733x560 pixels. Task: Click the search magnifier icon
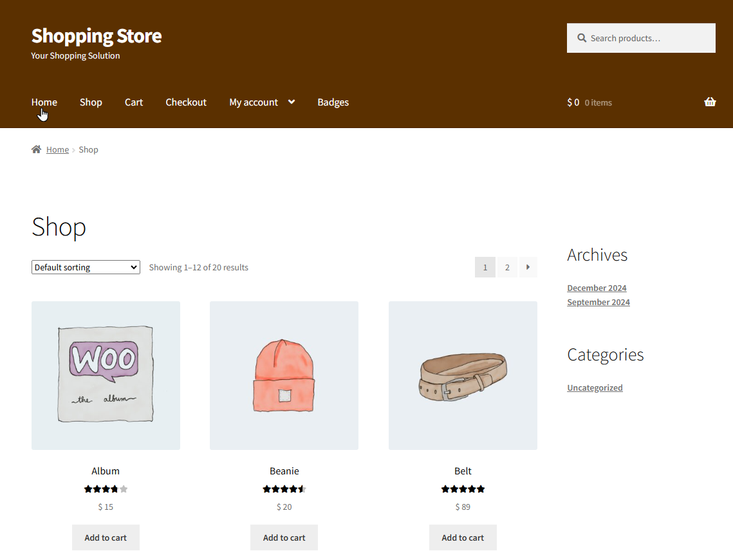[x=582, y=38]
